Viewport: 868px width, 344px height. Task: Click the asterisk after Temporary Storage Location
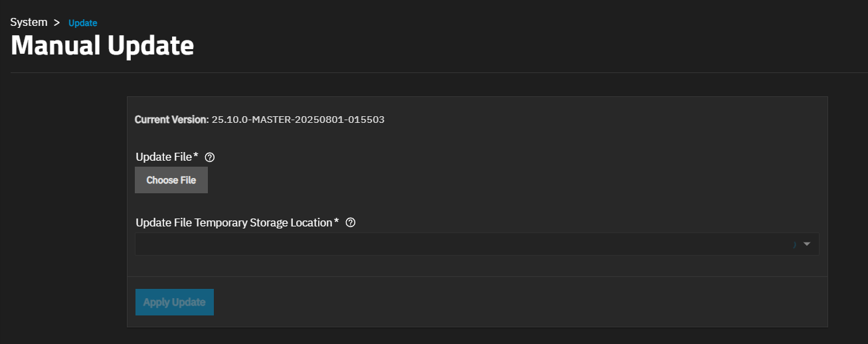tap(337, 222)
